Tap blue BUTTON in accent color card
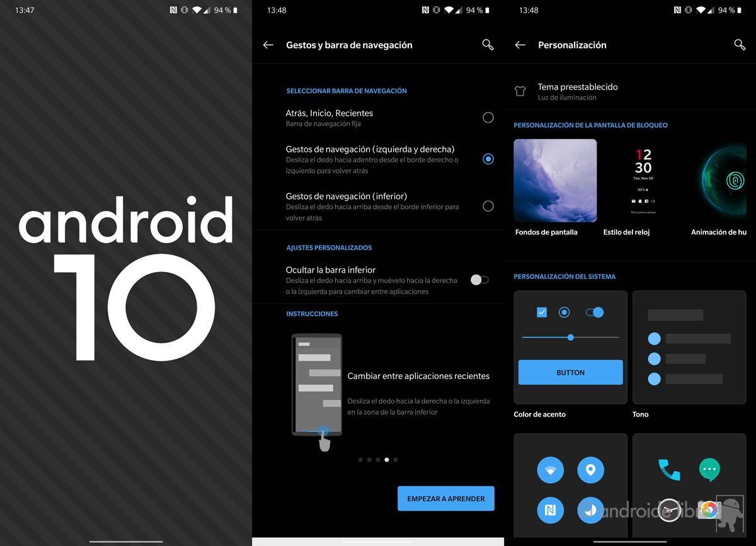756x546 pixels. pyautogui.click(x=571, y=372)
